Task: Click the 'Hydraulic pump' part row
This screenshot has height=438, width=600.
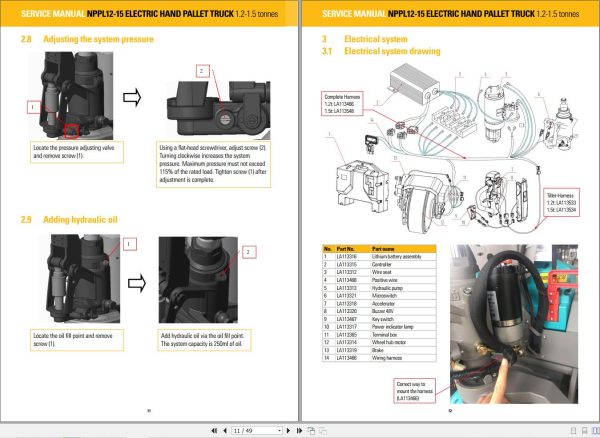Action: (x=379, y=288)
